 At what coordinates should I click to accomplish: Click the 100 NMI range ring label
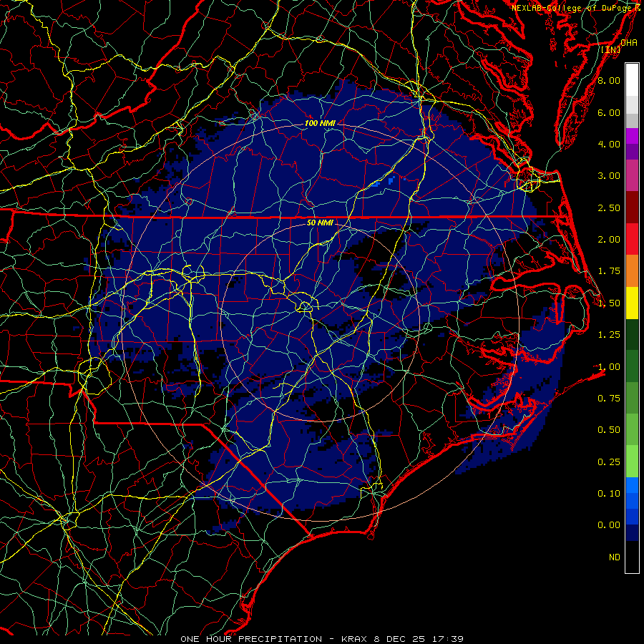pyautogui.click(x=320, y=123)
